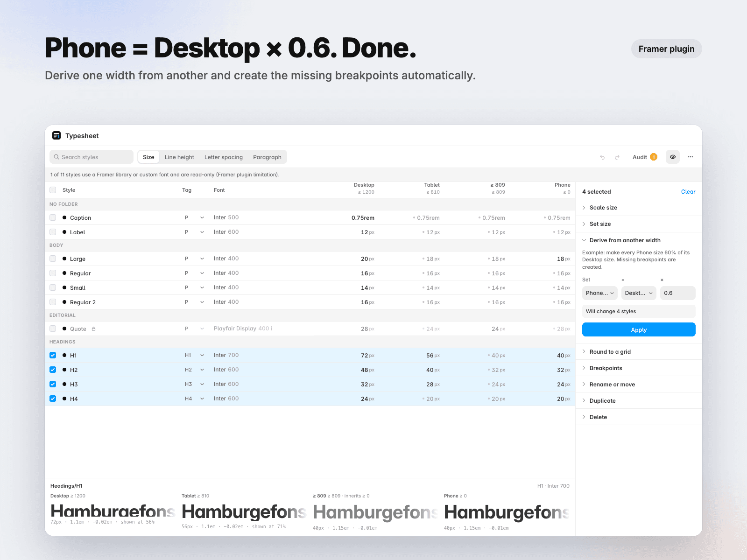
Task: Open the three-dots more menu
Action: pyautogui.click(x=691, y=157)
